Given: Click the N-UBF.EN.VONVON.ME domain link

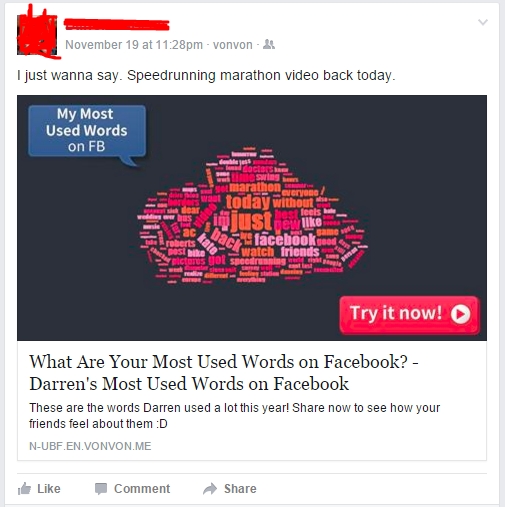Looking at the screenshot, I should point(90,446).
